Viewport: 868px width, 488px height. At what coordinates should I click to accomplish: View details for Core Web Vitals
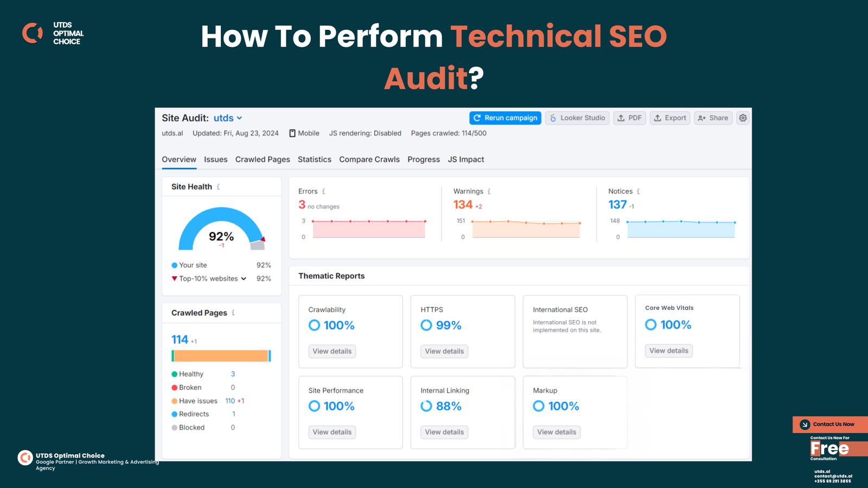coord(669,351)
